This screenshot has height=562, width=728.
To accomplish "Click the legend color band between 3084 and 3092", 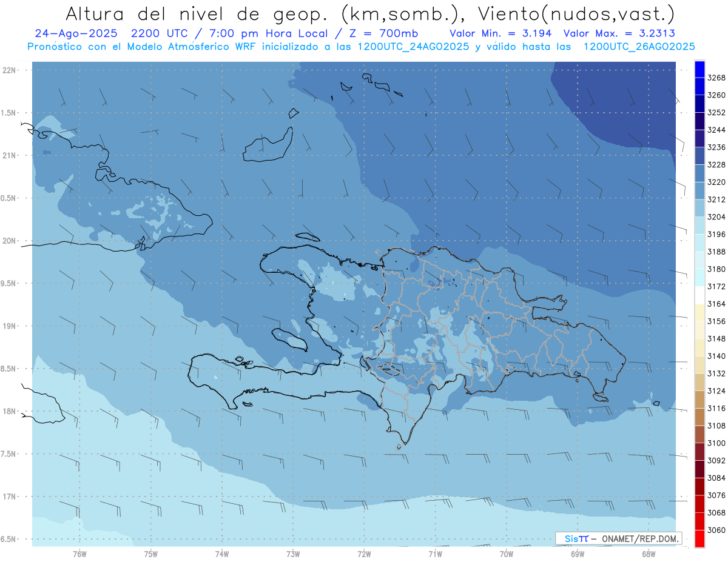I will click(699, 469).
